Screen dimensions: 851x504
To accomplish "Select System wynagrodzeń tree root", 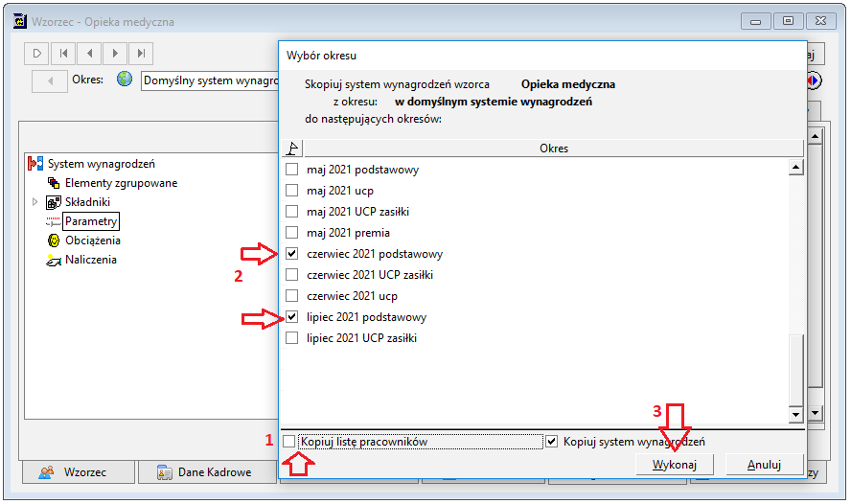I will point(102,164).
